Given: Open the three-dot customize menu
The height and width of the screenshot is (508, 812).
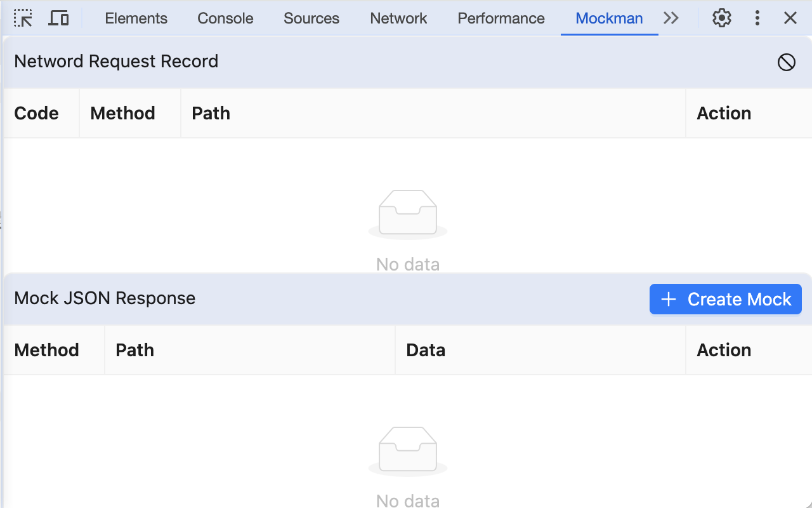Looking at the screenshot, I should pyautogui.click(x=757, y=18).
